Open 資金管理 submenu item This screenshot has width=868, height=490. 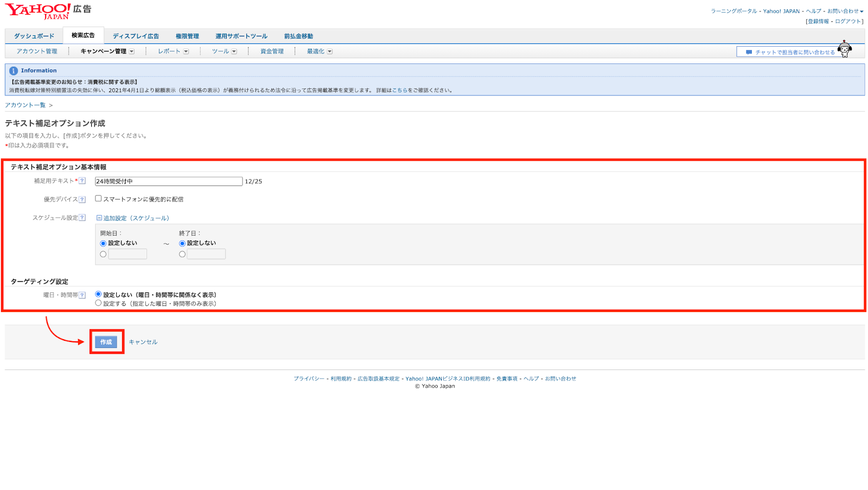(x=272, y=52)
